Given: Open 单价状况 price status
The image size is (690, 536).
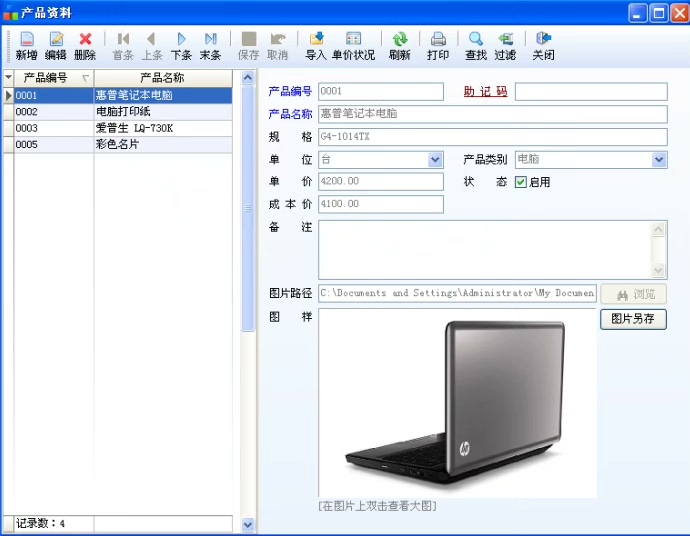Looking at the screenshot, I should point(353,45).
